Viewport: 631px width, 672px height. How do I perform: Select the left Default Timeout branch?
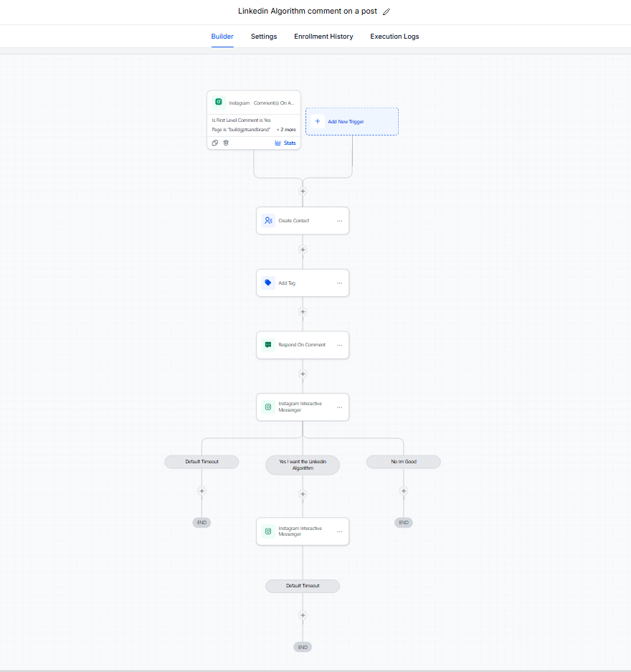(x=201, y=462)
